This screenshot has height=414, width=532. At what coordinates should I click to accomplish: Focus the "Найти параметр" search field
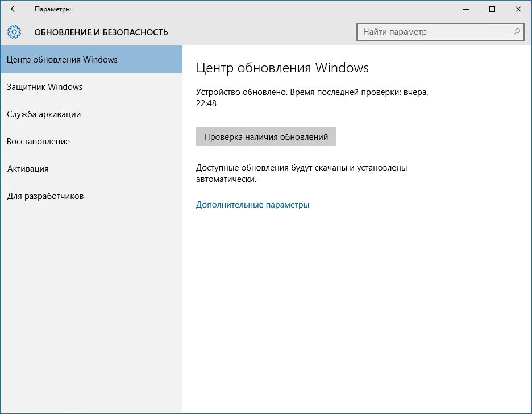point(440,32)
